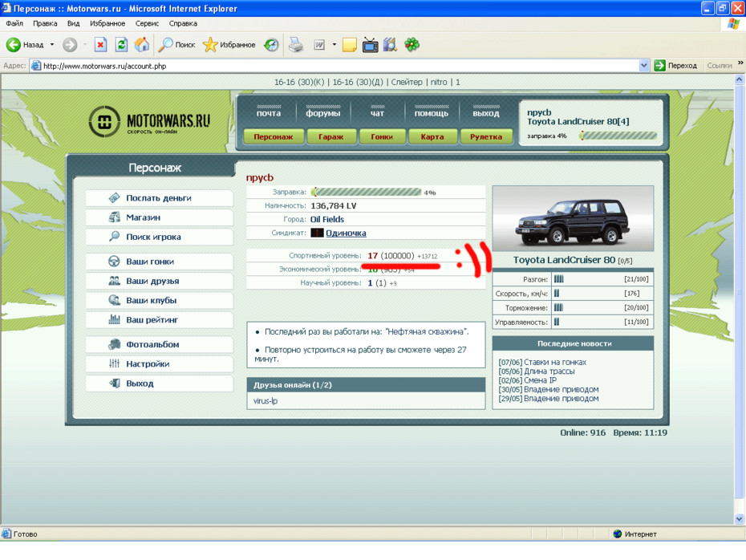Open the чат link in top navigation
746x560 pixels.
(377, 113)
